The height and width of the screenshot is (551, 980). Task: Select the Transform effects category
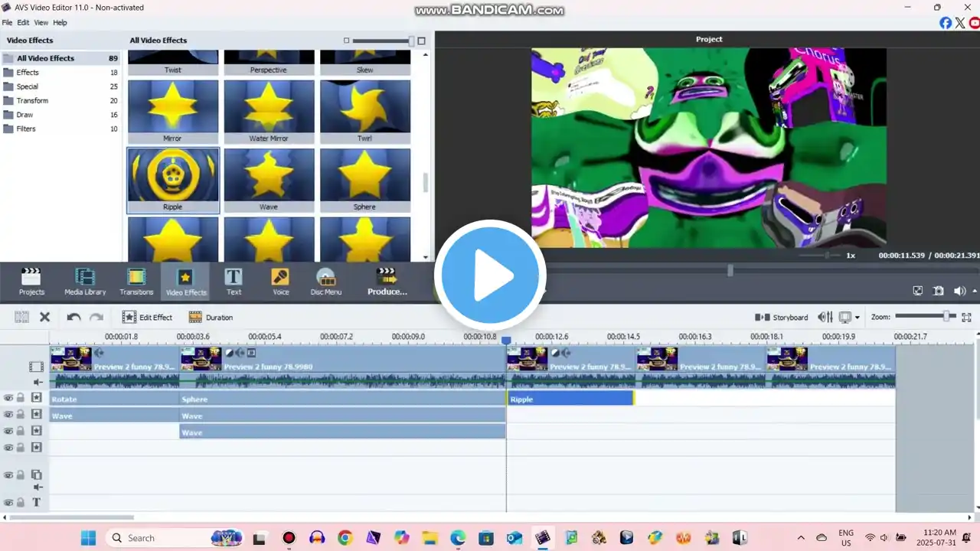60,100
